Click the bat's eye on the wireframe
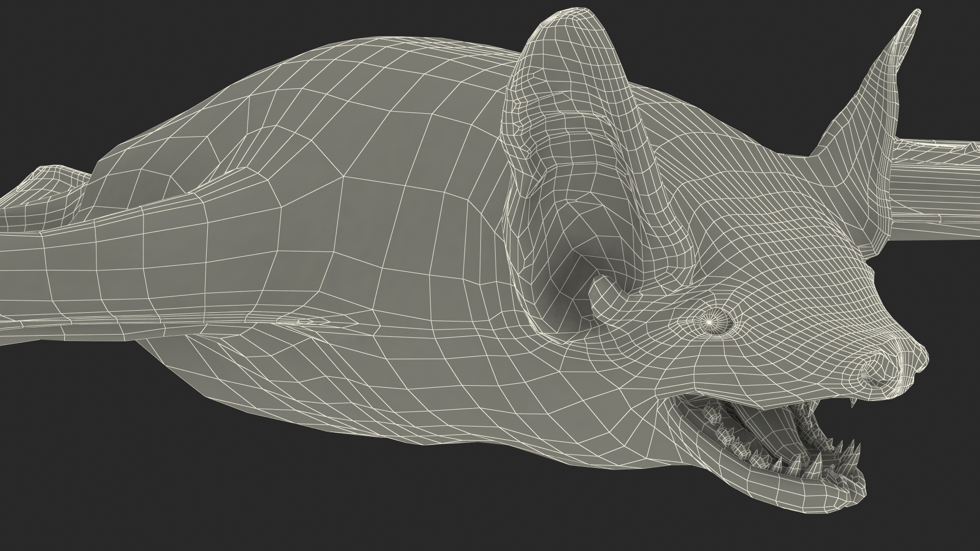 710,322
